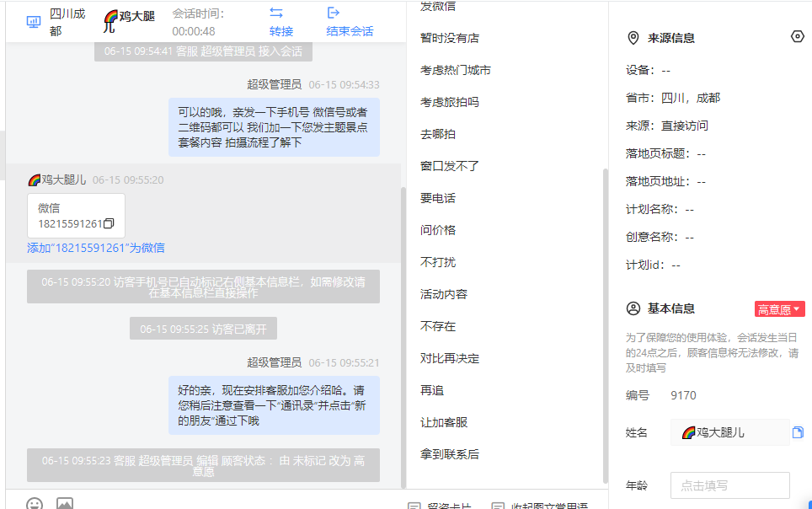Click the 落地页标题 line
Screen dimensions: 812x509
click(665, 153)
